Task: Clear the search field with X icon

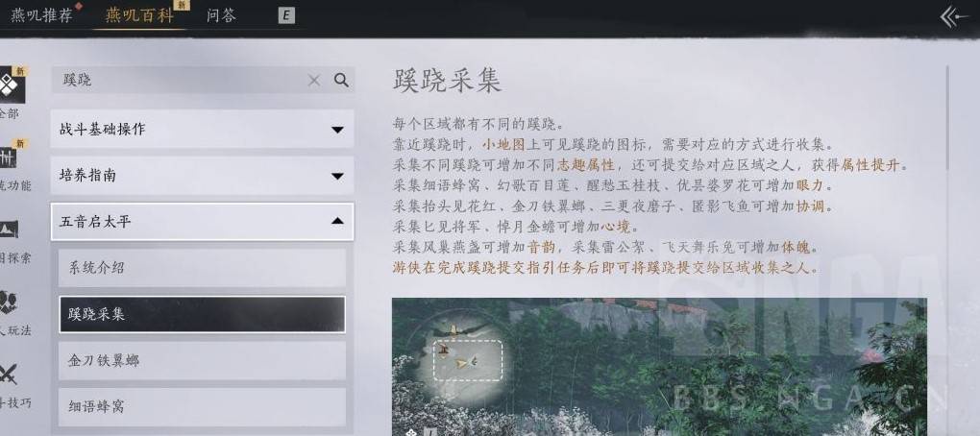Action: pos(314,80)
